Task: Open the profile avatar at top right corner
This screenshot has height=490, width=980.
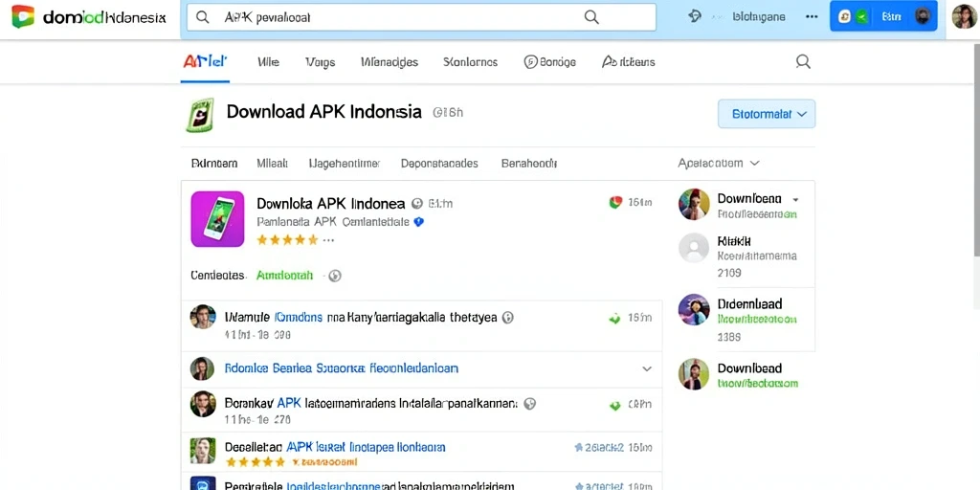Action: (x=965, y=17)
